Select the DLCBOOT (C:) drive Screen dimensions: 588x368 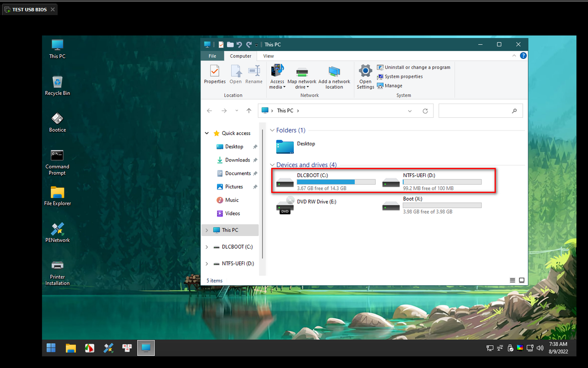click(325, 182)
